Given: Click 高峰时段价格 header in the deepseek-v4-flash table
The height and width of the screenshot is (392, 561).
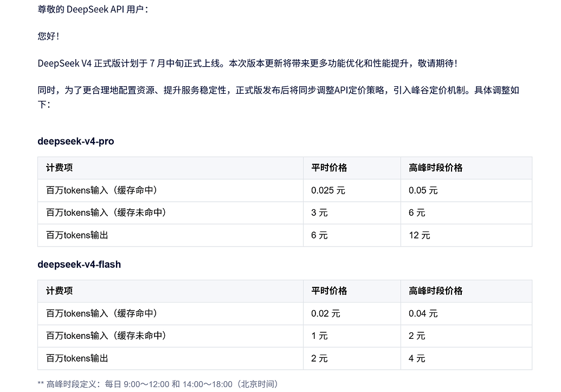Looking at the screenshot, I should click(x=435, y=291).
